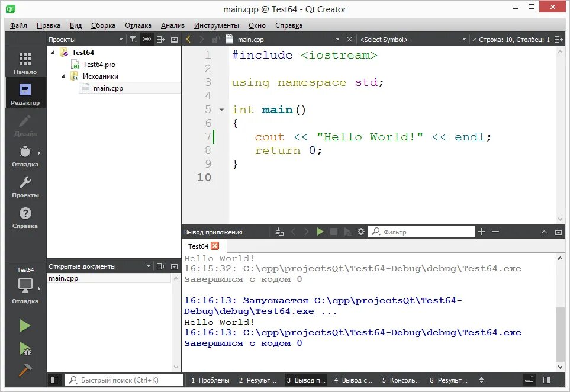Clear application output with broom icon
This screenshot has height=392, width=570.
click(x=279, y=232)
